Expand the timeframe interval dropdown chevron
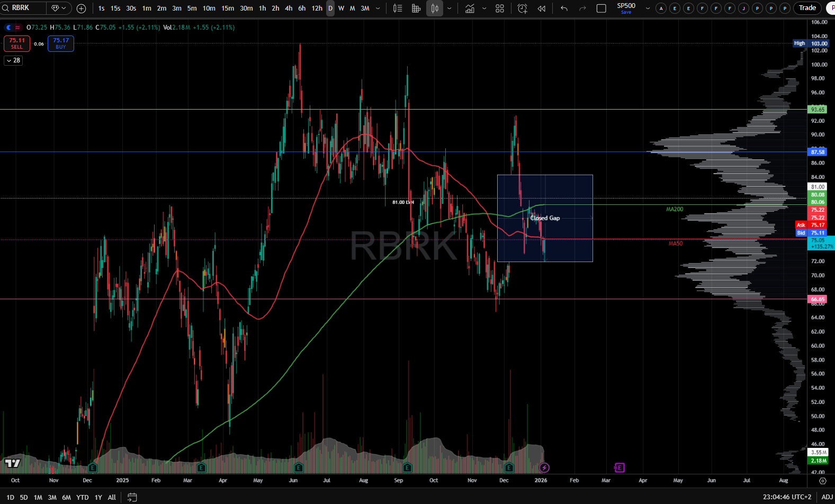The width and height of the screenshot is (835, 504). pos(378,8)
